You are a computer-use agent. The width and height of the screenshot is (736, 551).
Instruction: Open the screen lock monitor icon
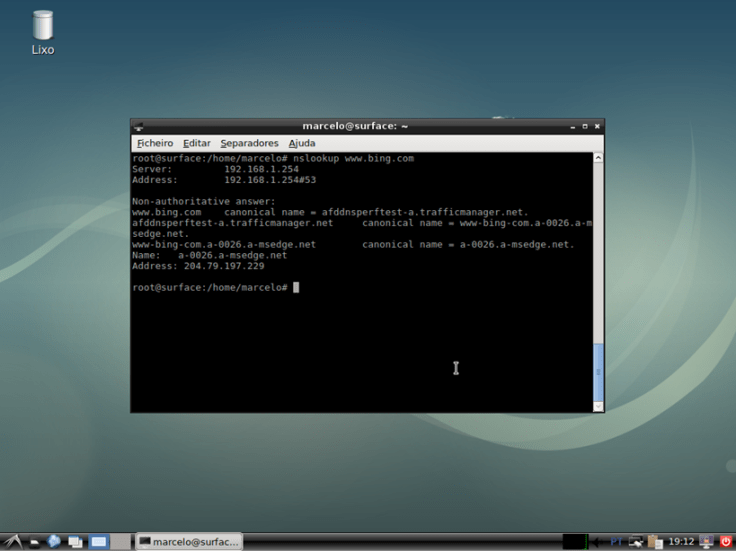click(707, 541)
